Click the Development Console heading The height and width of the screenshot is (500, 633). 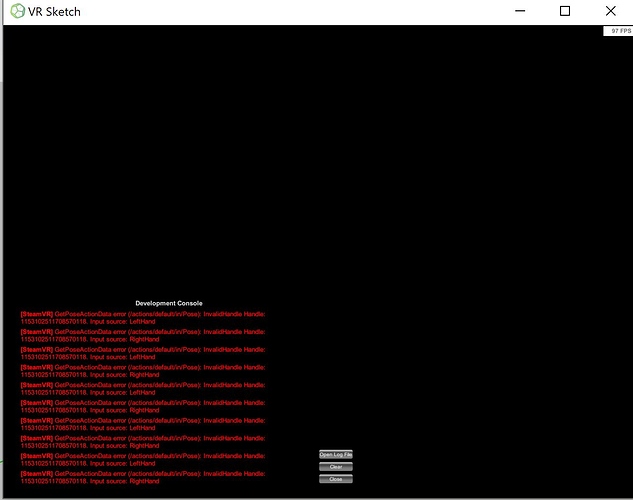click(x=169, y=303)
